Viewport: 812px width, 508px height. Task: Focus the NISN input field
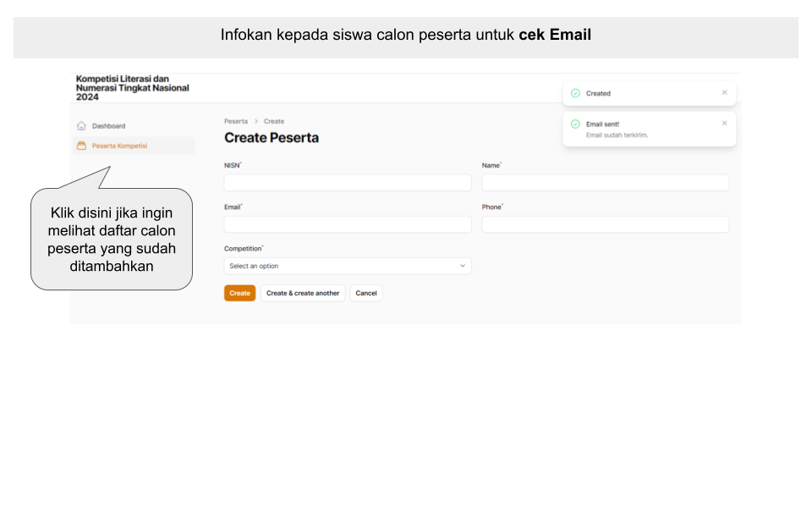pos(348,183)
